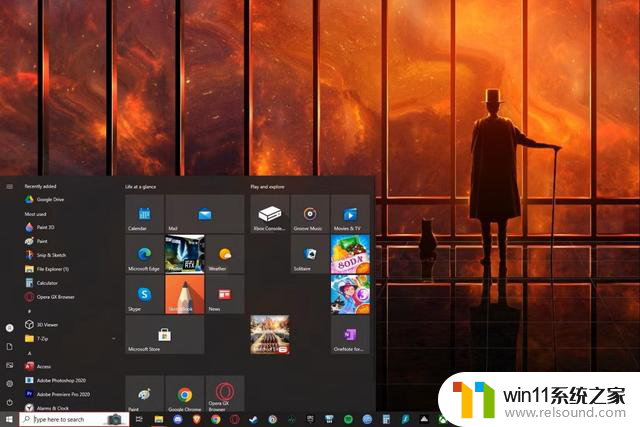
Task: Open the Movies & TV tile
Action: pos(350,214)
